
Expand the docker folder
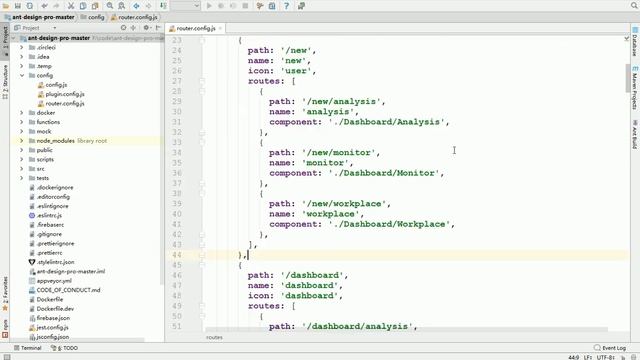click(22, 113)
